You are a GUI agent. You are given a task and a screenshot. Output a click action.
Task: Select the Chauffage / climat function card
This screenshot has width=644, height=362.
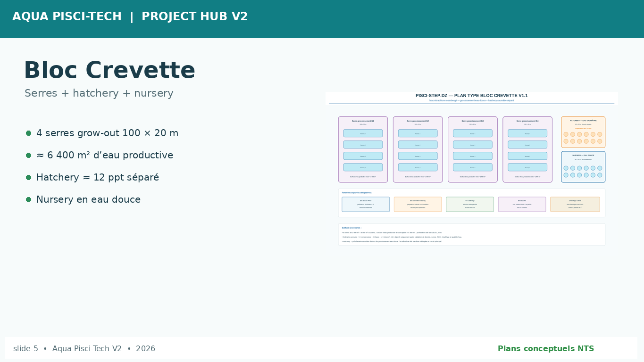click(x=575, y=204)
